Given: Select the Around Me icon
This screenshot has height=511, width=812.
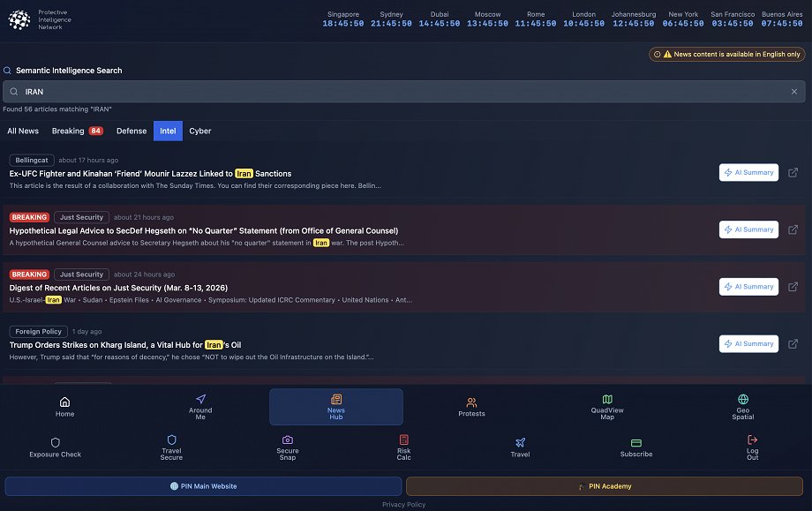Looking at the screenshot, I should pos(200,405).
